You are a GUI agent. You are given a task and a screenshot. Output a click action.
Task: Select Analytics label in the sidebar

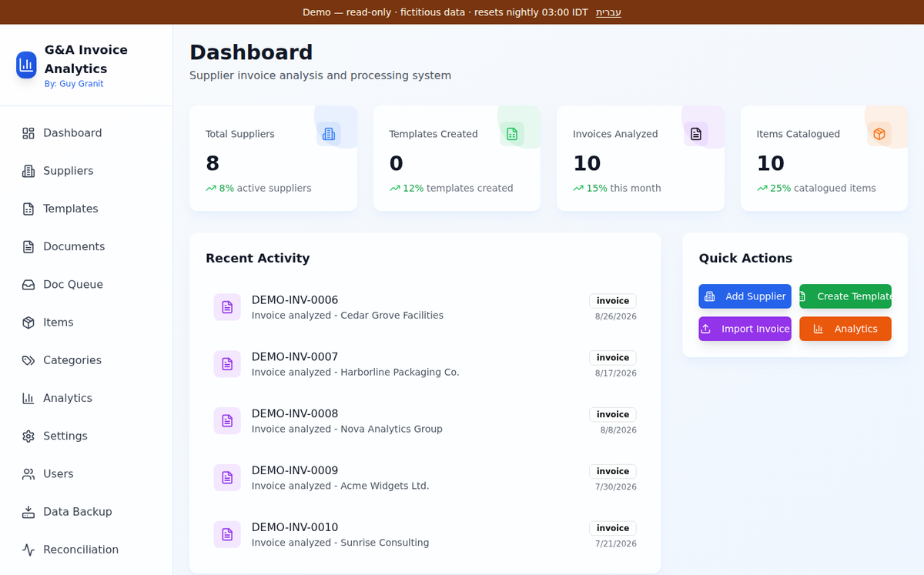[68, 398]
